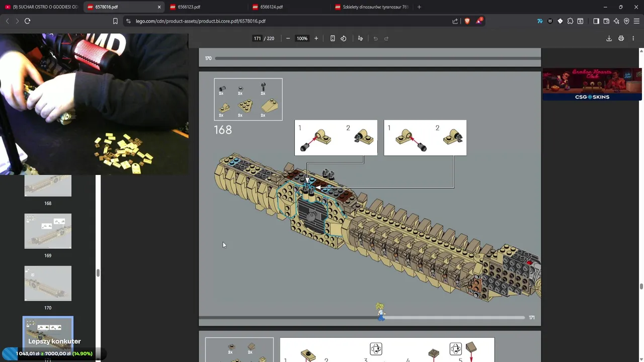Image resolution: width=644 pixels, height=362 pixels.
Task: Open the white tag extension icon
Action: (x=560, y=21)
